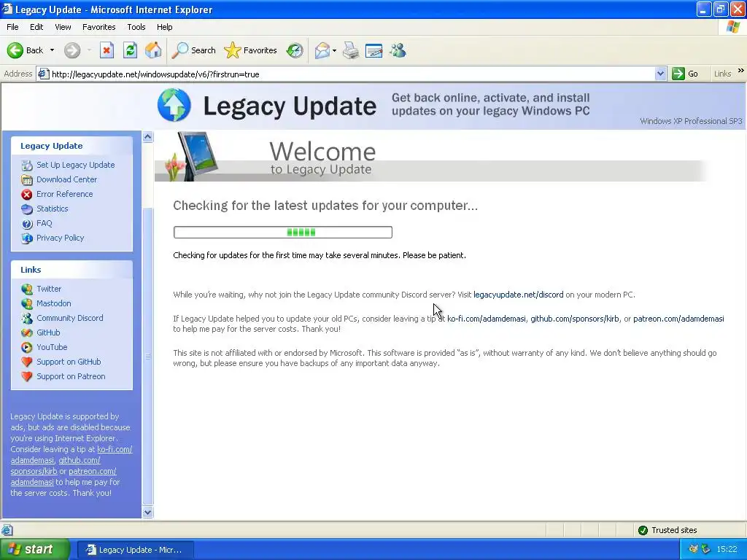
Task: Open the Tools menu
Action: 136,27
